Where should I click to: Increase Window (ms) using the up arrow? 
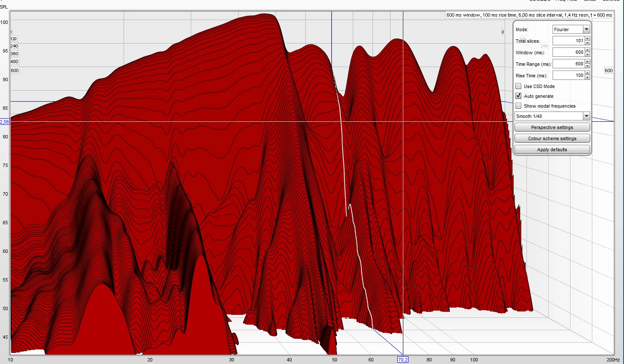point(588,50)
